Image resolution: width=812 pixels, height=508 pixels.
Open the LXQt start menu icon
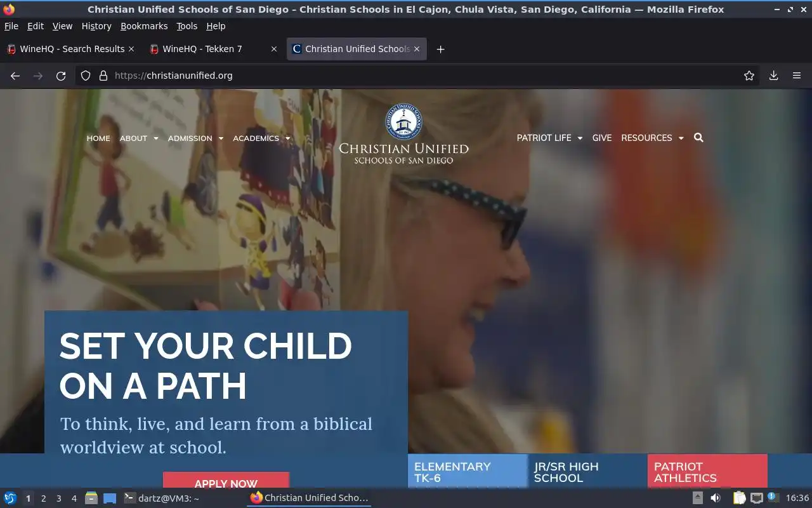pyautogui.click(x=10, y=498)
